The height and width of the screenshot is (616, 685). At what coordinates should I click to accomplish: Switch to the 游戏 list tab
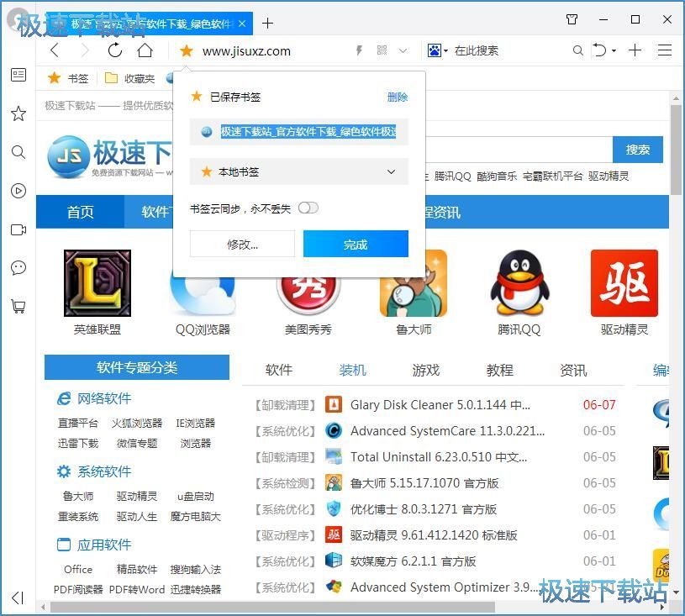(426, 370)
